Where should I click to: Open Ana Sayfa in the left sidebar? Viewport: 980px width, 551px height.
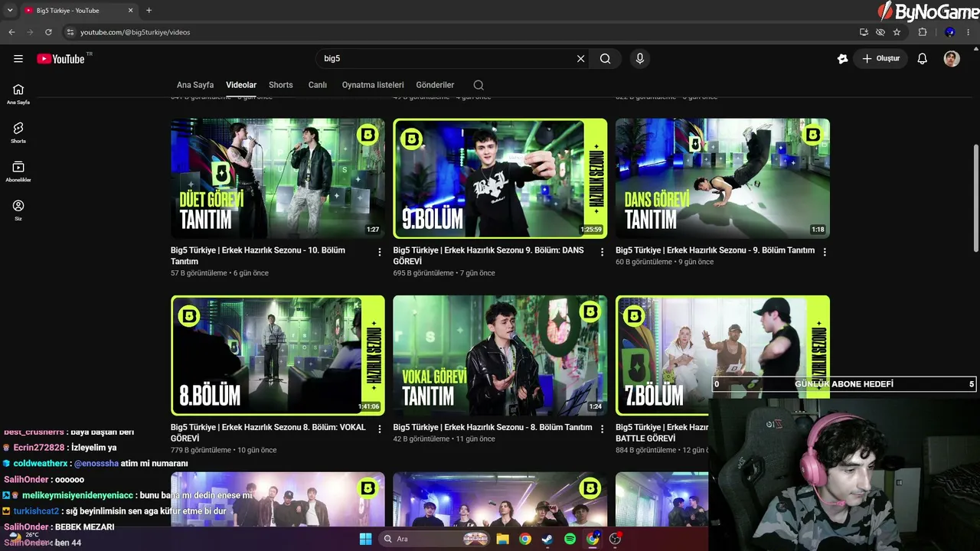click(18, 94)
